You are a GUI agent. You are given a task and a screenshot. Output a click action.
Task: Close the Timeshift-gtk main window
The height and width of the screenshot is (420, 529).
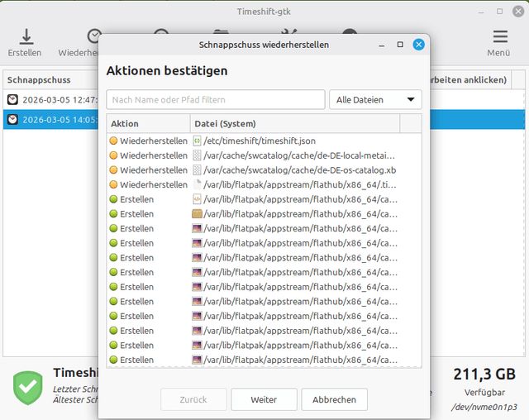click(x=518, y=12)
